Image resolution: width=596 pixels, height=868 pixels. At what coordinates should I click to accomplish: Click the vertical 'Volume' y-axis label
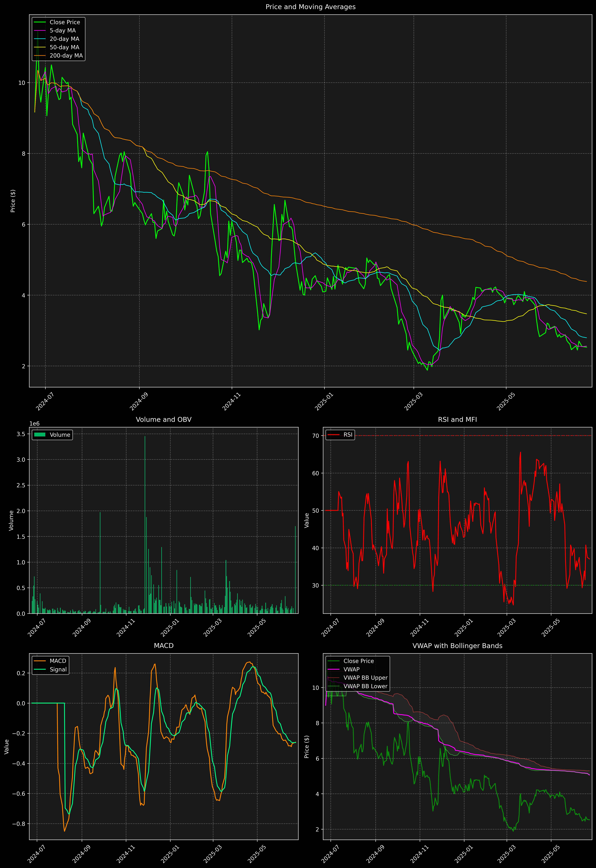click(x=11, y=520)
